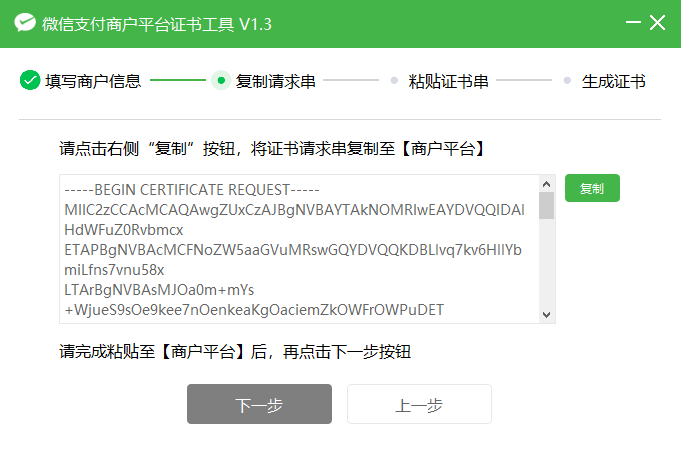
Task: Click the LTArBgNVBAsMJOa0m+mYs line
Action: tap(159, 290)
